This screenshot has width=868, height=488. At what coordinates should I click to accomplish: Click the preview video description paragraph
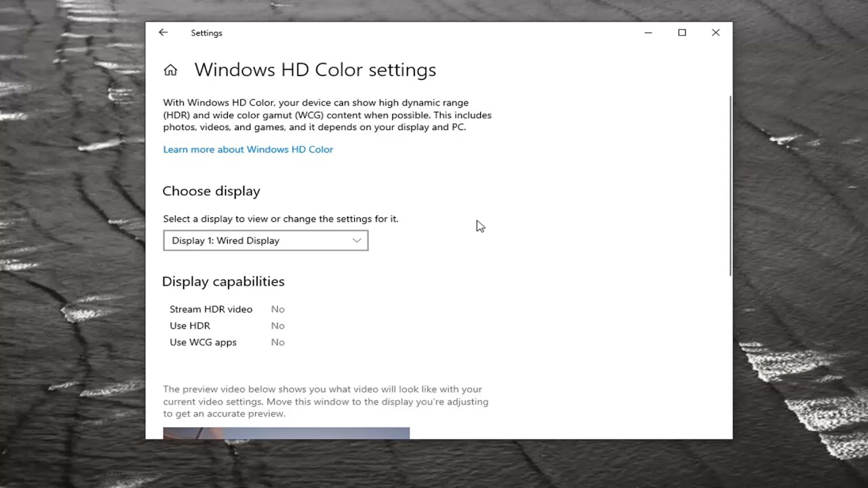tap(325, 401)
